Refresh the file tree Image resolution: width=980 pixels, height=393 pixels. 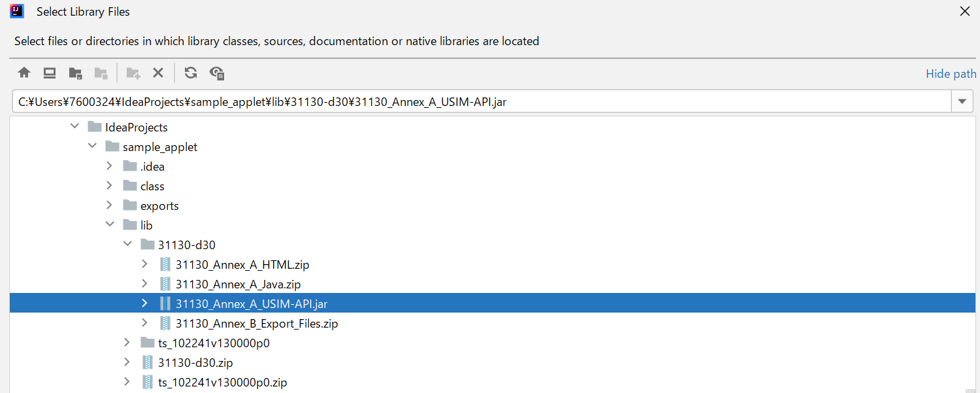(x=191, y=73)
